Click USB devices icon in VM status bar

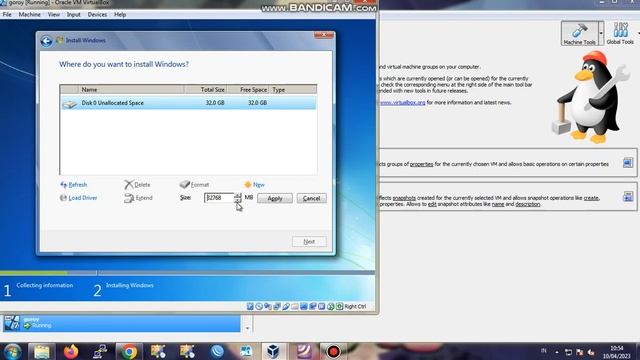[286, 307]
